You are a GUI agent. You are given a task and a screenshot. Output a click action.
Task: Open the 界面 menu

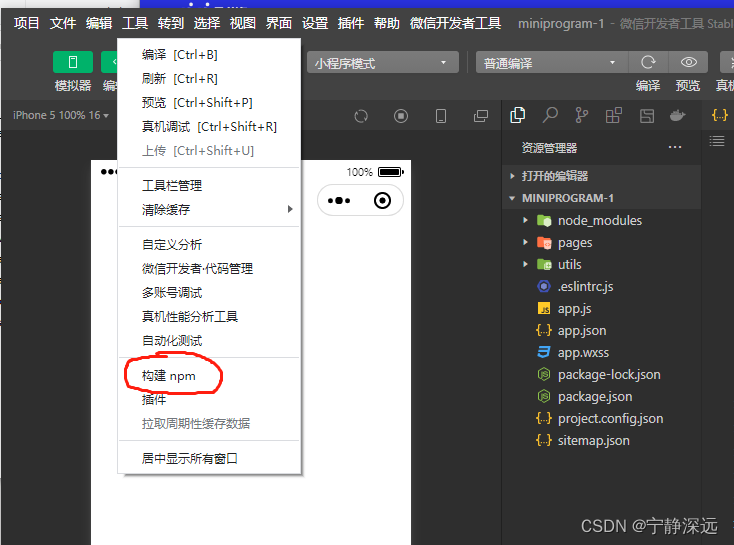click(x=279, y=23)
